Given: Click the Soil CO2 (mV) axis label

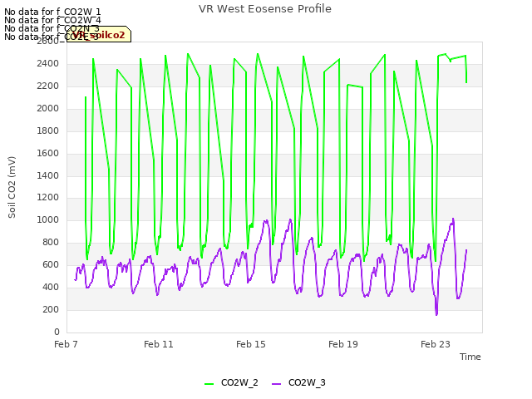Looking at the screenshot, I should pyautogui.click(x=12, y=187).
